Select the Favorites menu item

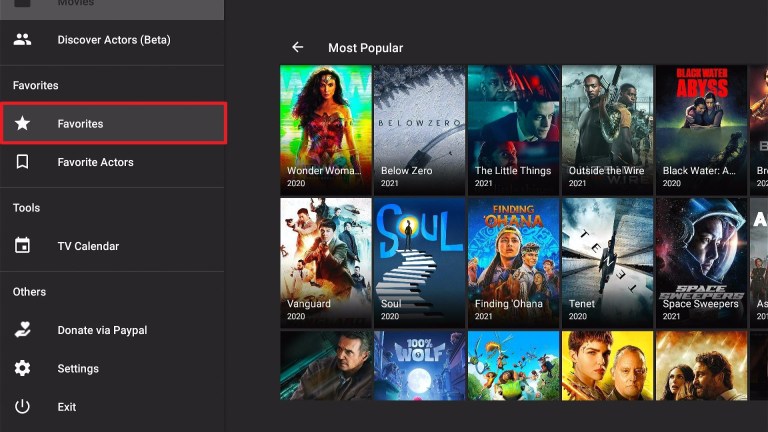pyautogui.click(x=113, y=123)
